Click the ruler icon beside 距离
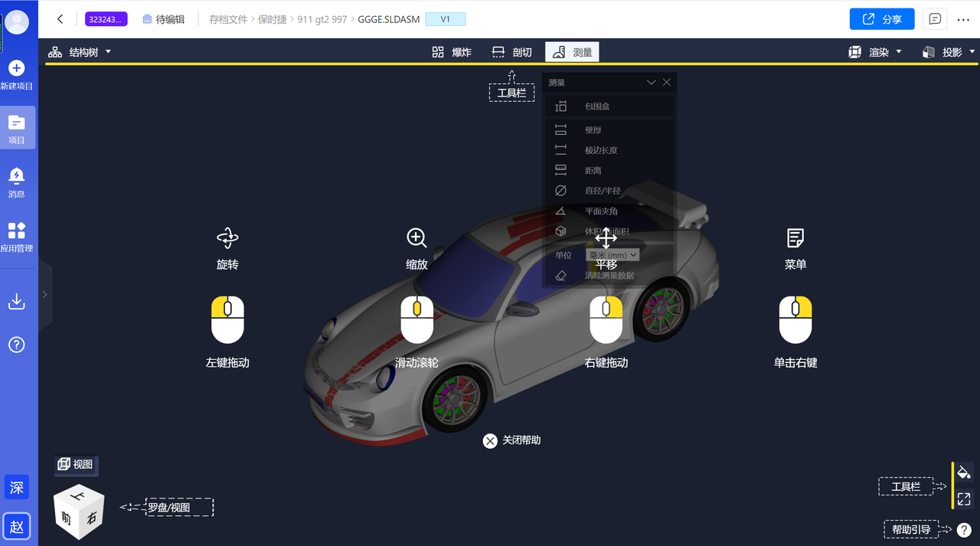The width and height of the screenshot is (980, 546). [x=561, y=170]
